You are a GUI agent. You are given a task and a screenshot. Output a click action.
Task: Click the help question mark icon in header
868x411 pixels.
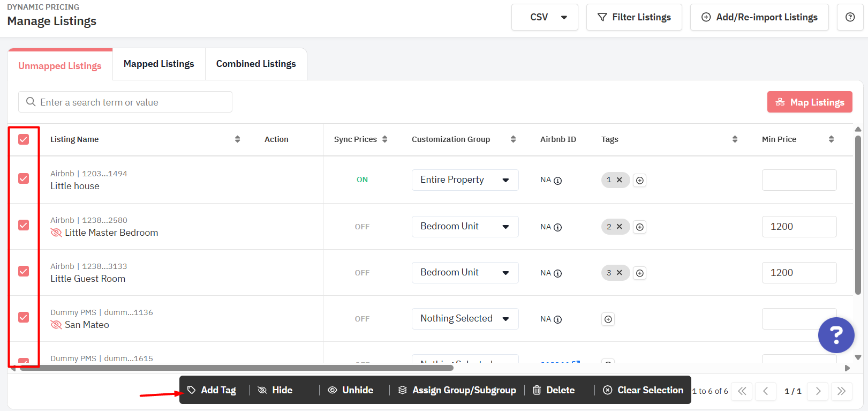pos(850,17)
